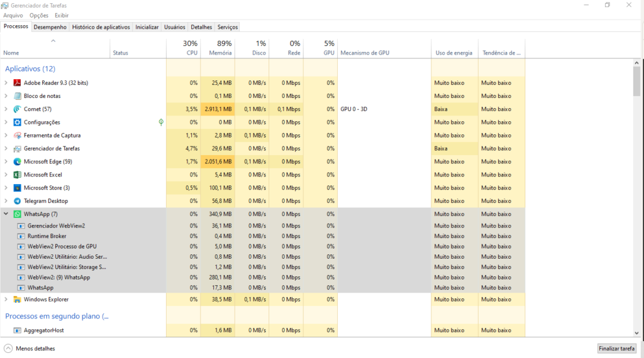The image size is (644, 358).
Task: Click the Processos em segundo plano heading
Action: tap(57, 316)
